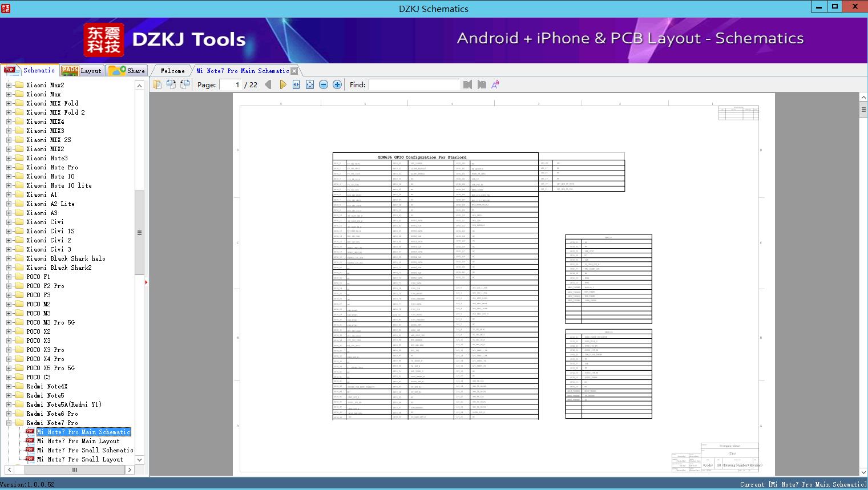This screenshot has height=490, width=868.
Task: Click the copy page icon in the toolbar
Action: 157,84
